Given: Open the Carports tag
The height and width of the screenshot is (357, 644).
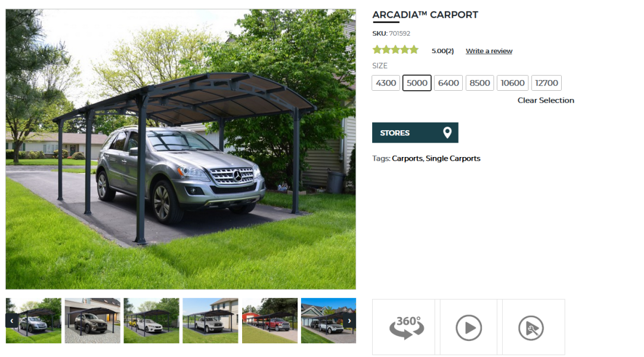Looking at the screenshot, I should tap(407, 158).
